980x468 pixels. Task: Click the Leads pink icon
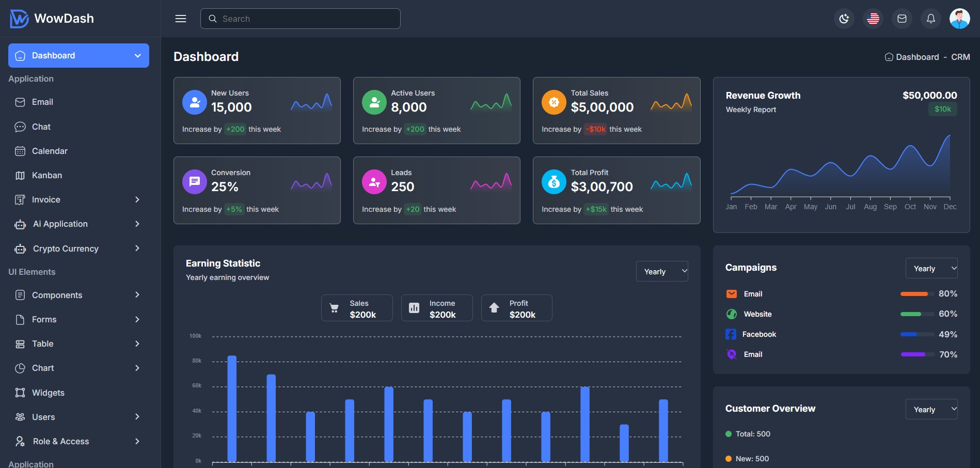point(374,182)
